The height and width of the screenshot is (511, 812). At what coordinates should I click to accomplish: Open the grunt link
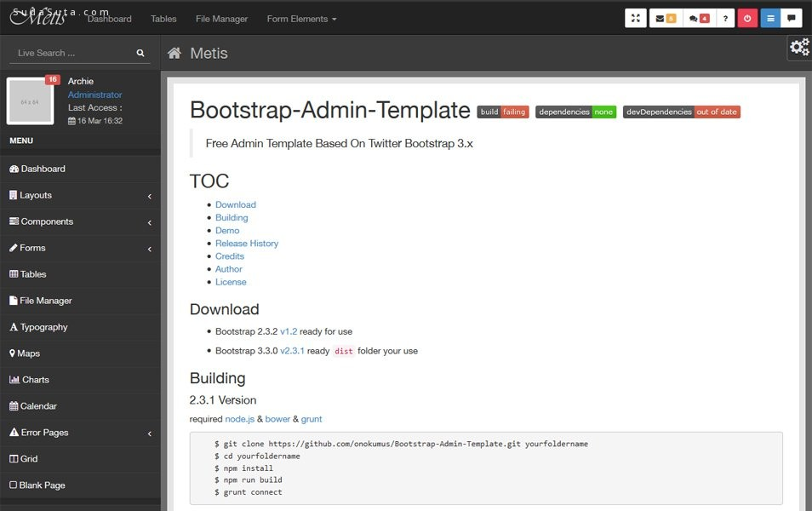pos(312,419)
